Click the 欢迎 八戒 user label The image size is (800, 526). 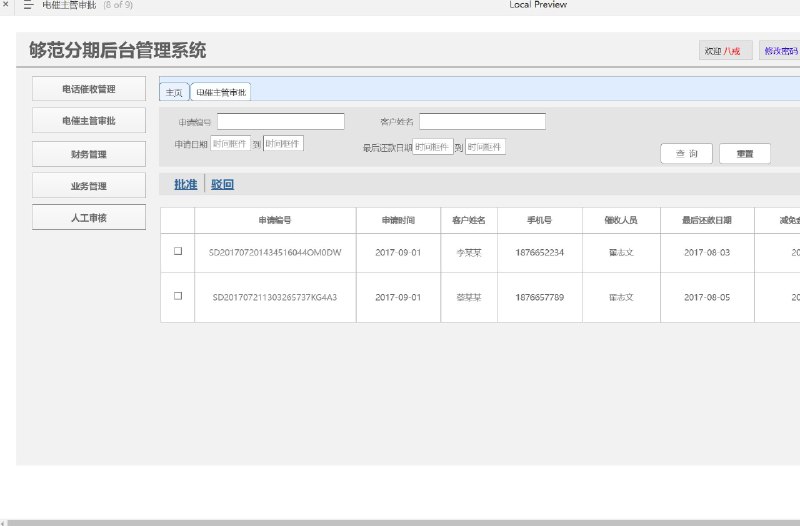pyautogui.click(x=726, y=51)
